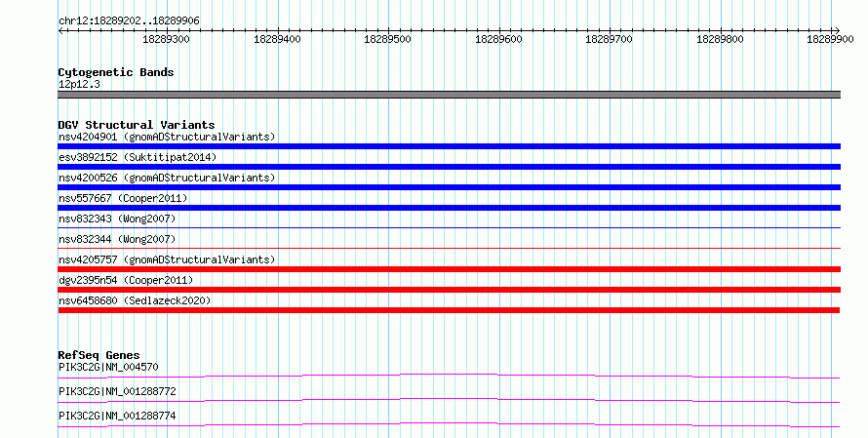Viewport: 868px width, 438px height.
Task: Click the red bar under nsv4205757
Action: pos(449,269)
